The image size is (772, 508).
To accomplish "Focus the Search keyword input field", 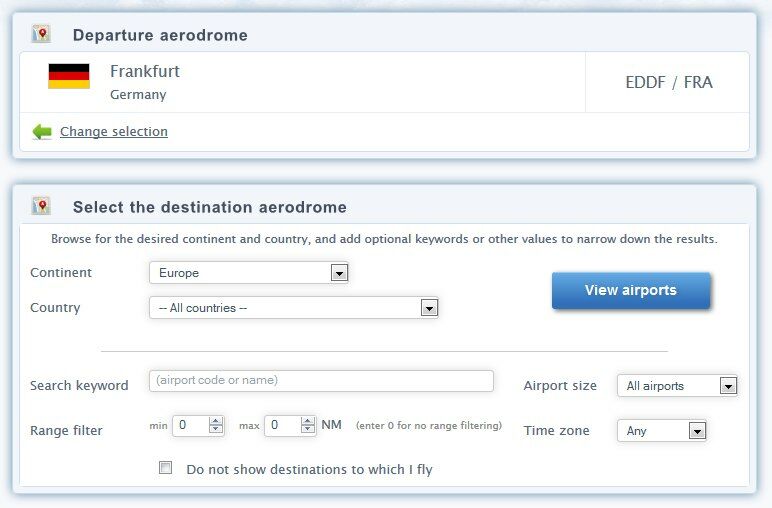I will (x=321, y=381).
